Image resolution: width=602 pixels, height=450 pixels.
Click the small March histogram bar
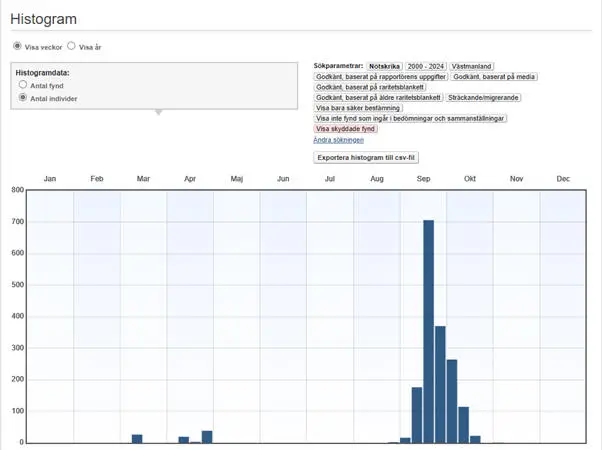pyautogui.click(x=137, y=438)
